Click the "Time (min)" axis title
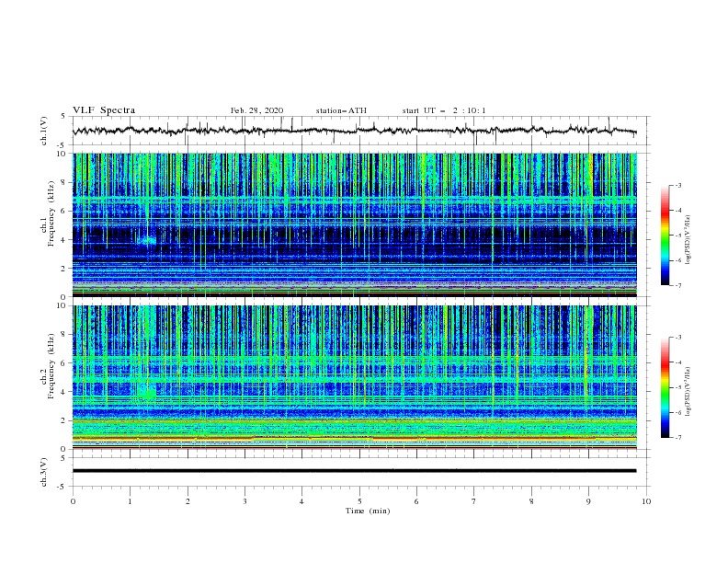The image size is (728, 563). (x=368, y=511)
